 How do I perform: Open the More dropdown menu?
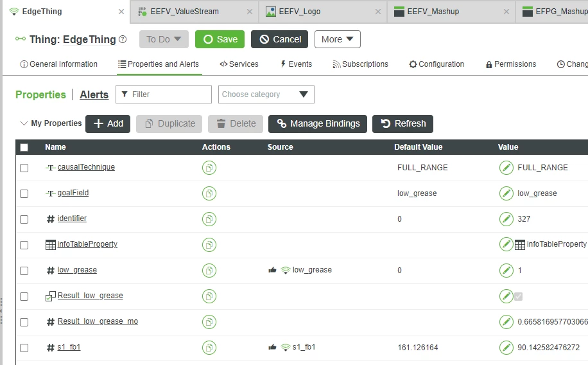[338, 39]
